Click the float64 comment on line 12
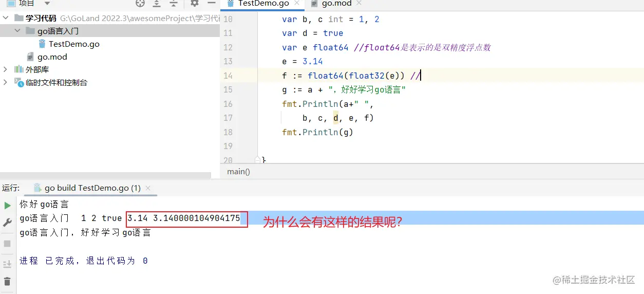 [x=422, y=47]
